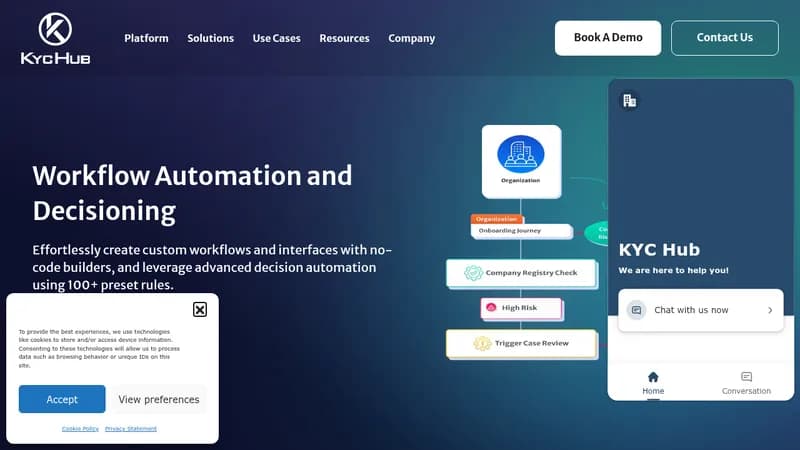Image resolution: width=800 pixels, height=450 pixels.
Task: Click the blue Organization icon in diagram
Action: pyautogui.click(x=520, y=154)
